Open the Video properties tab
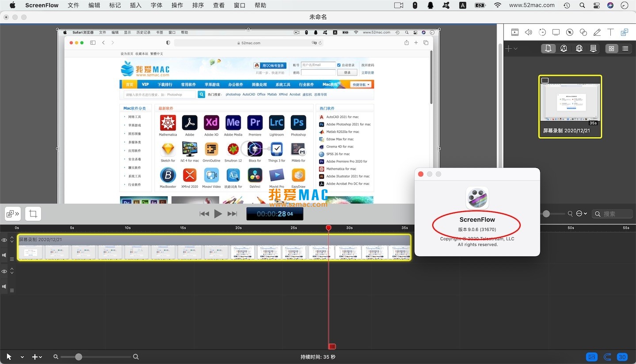636x364 pixels. (x=514, y=32)
